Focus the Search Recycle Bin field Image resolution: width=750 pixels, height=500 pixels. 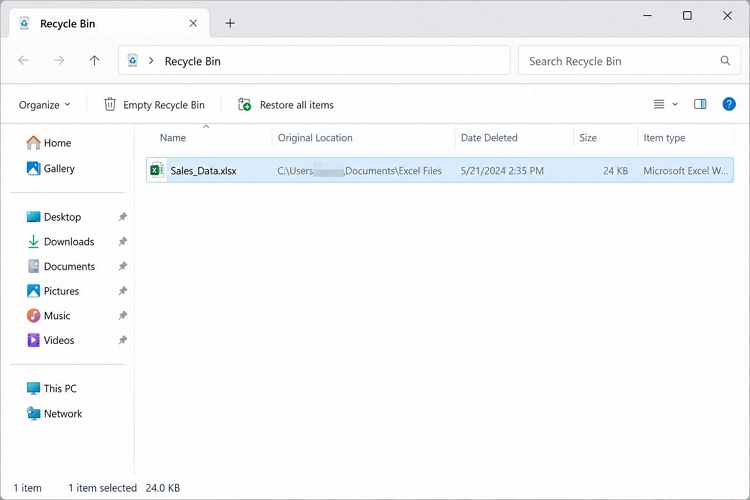pyautogui.click(x=629, y=60)
